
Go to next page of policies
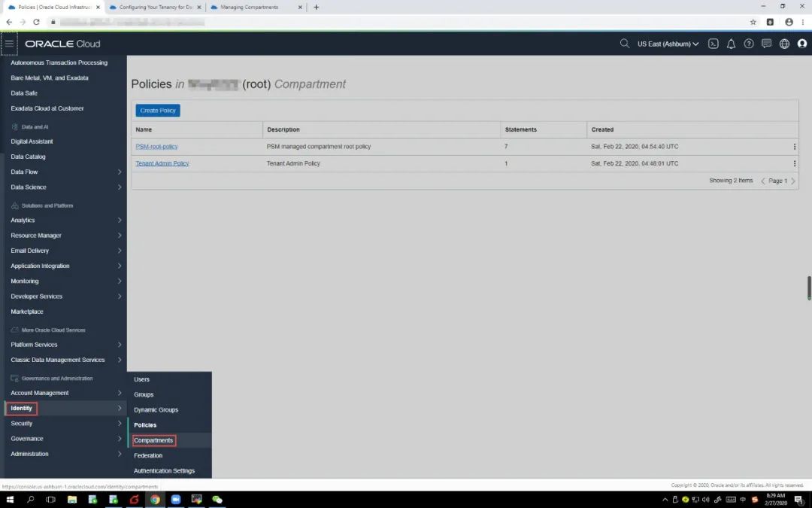[792, 181]
